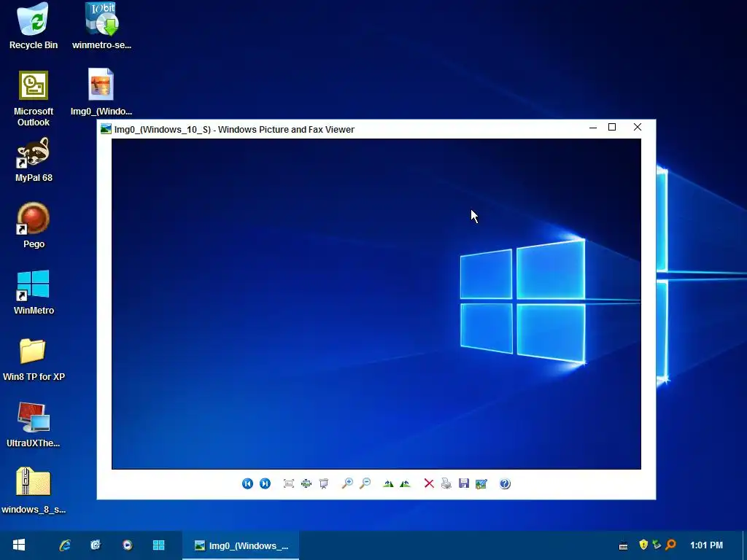This screenshot has width=747, height=560.
Task: Click the 1:01 PM taskbar clock
Action: (x=706, y=545)
